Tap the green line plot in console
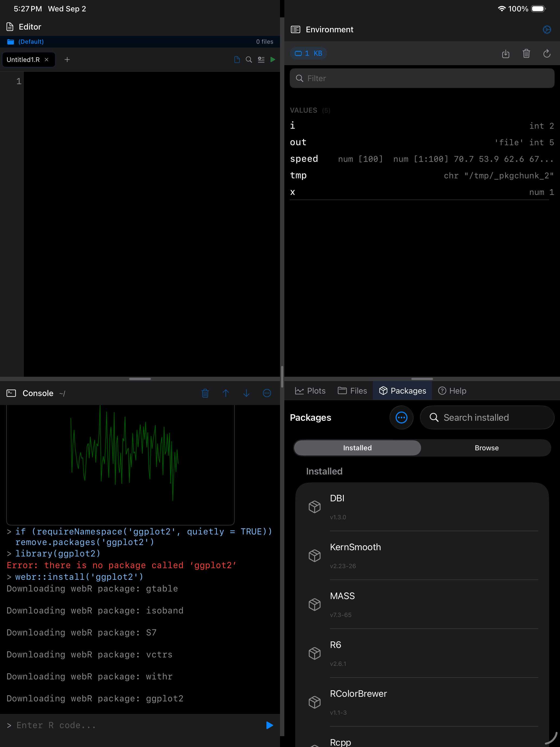Viewport: 560px width, 747px height. coord(120,464)
